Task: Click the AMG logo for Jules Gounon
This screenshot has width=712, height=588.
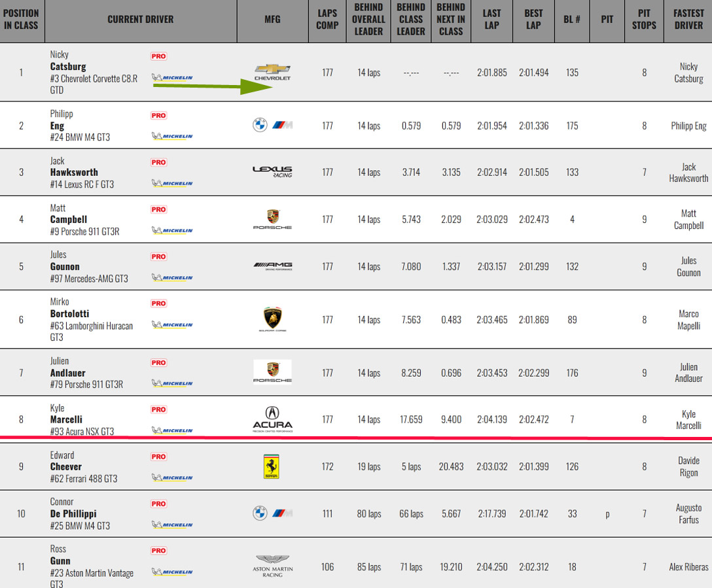Action: click(272, 266)
